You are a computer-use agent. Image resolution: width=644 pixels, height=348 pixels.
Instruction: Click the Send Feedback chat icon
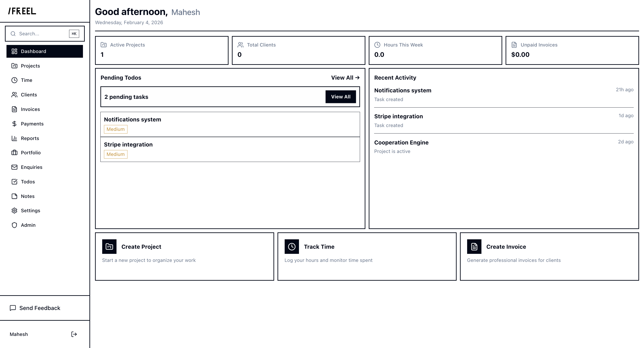[13, 308]
